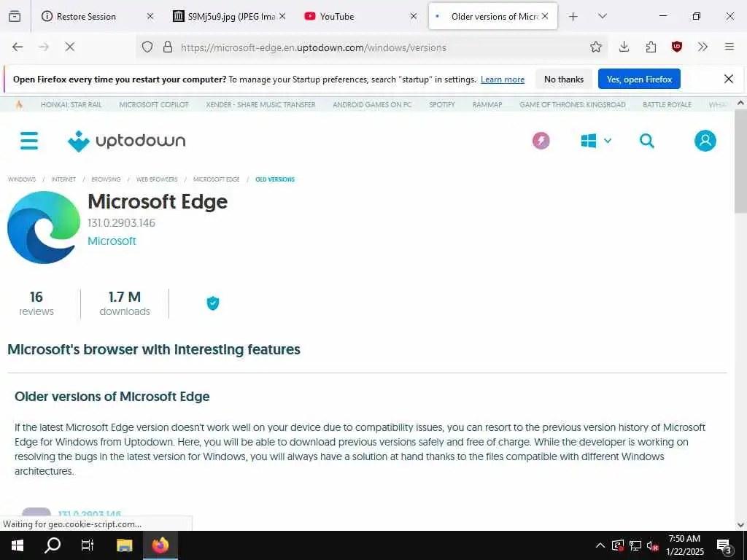Go to Windows breadcrumb
The height and width of the screenshot is (560, 747).
(x=22, y=179)
